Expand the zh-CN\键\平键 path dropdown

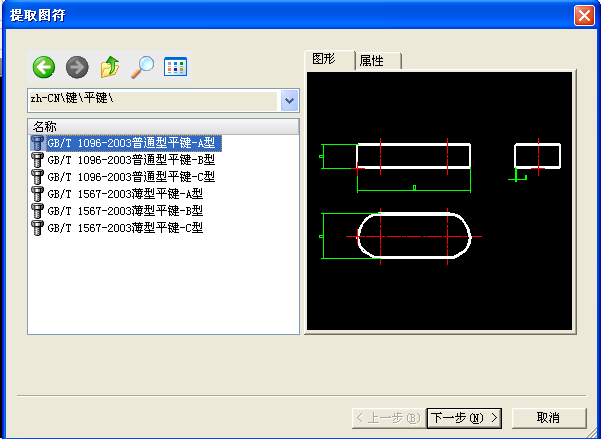tap(289, 100)
